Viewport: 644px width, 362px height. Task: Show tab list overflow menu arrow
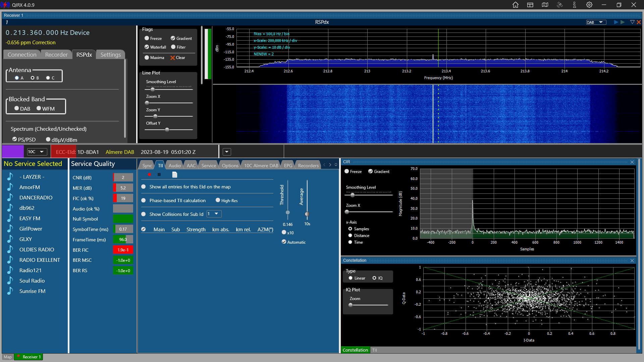(336, 165)
